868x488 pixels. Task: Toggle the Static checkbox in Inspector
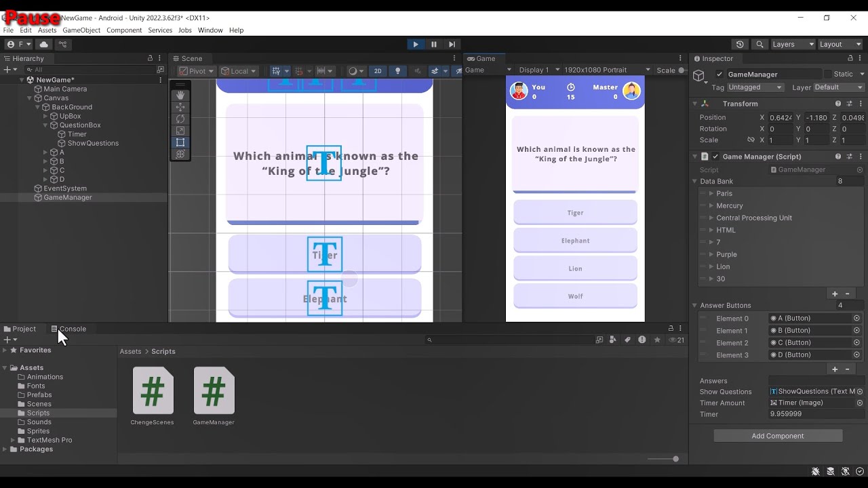coord(828,74)
